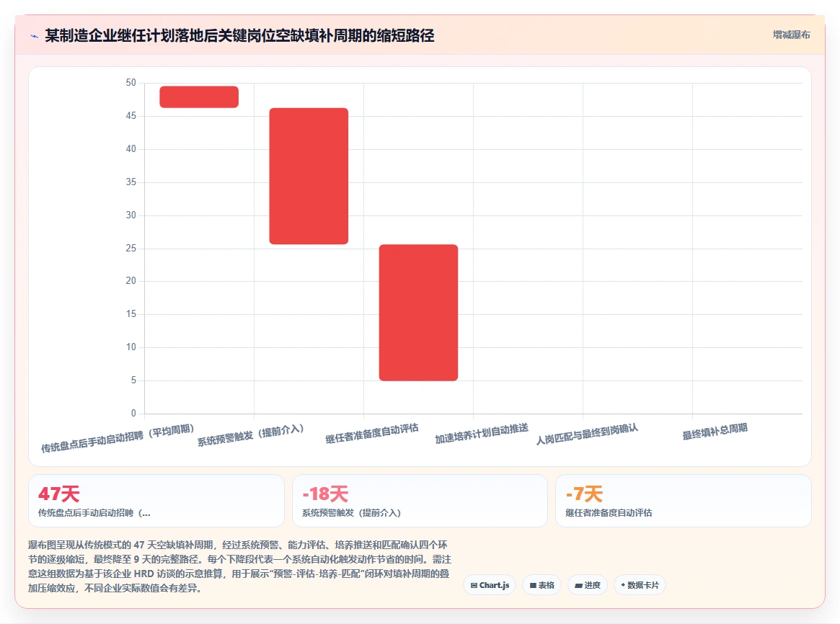Click the 47天 data card
The image size is (840, 624).
(156, 500)
